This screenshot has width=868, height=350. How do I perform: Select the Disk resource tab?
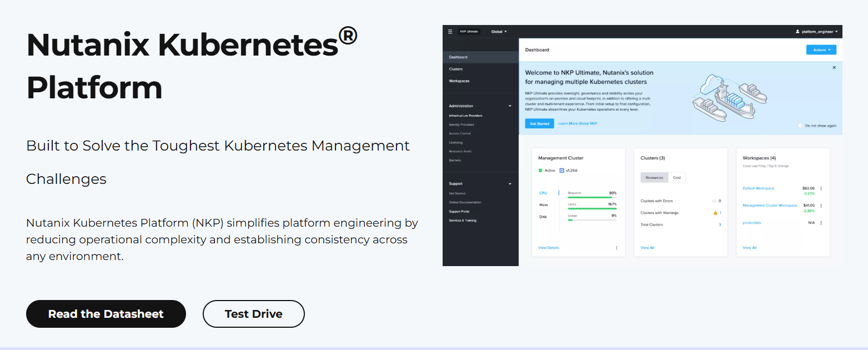pyautogui.click(x=543, y=217)
